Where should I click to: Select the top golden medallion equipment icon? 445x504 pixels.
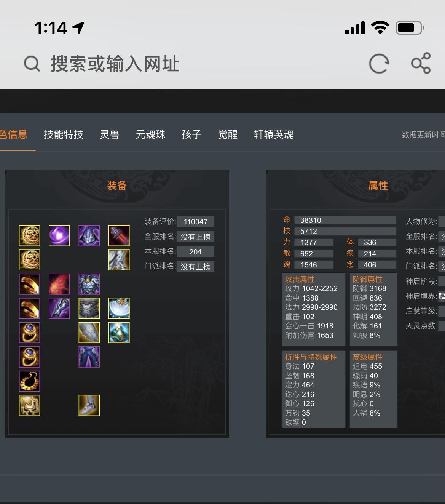point(30,235)
